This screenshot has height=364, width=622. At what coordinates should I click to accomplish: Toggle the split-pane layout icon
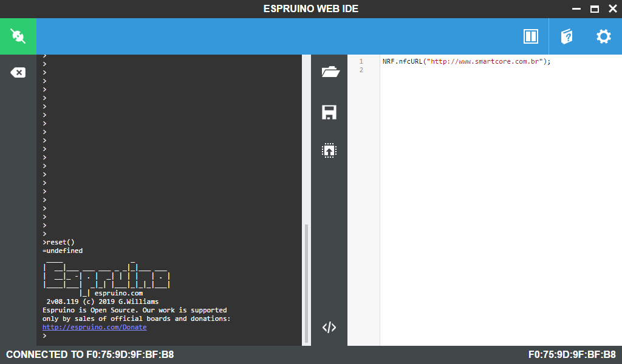531,36
